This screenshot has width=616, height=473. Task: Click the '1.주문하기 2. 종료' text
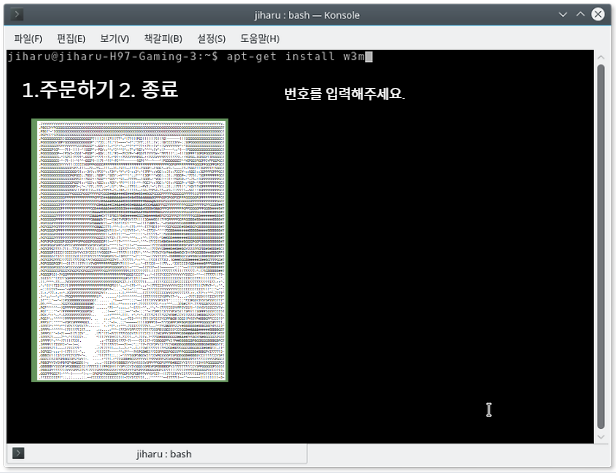tap(100, 90)
